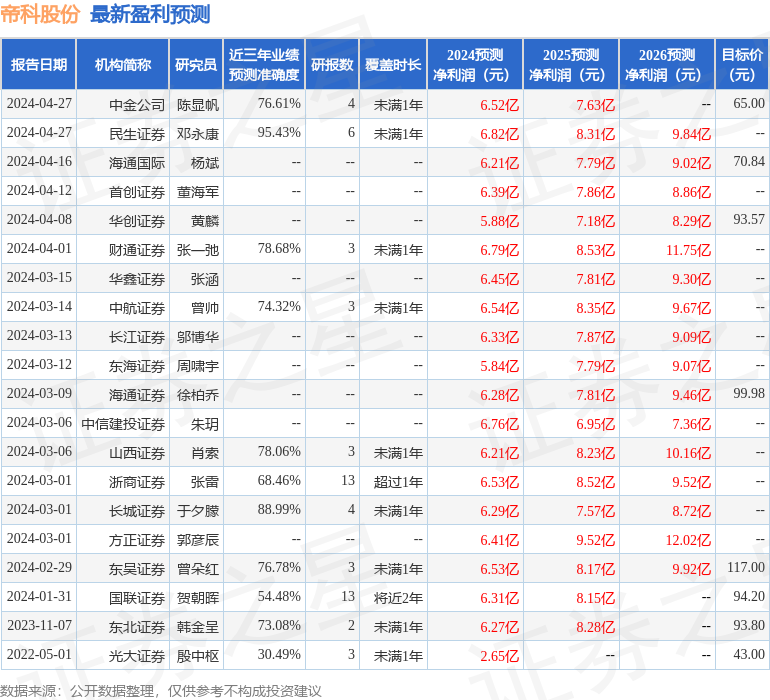Click the 9.52亿 2025 profit in 方正证券 row
This screenshot has height=700, width=770.
(595, 539)
